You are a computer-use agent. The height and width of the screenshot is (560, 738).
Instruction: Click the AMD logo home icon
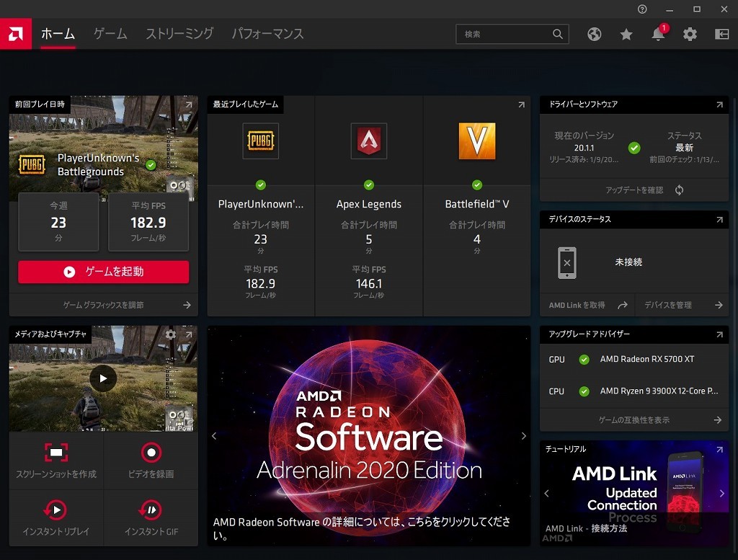point(15,34)
